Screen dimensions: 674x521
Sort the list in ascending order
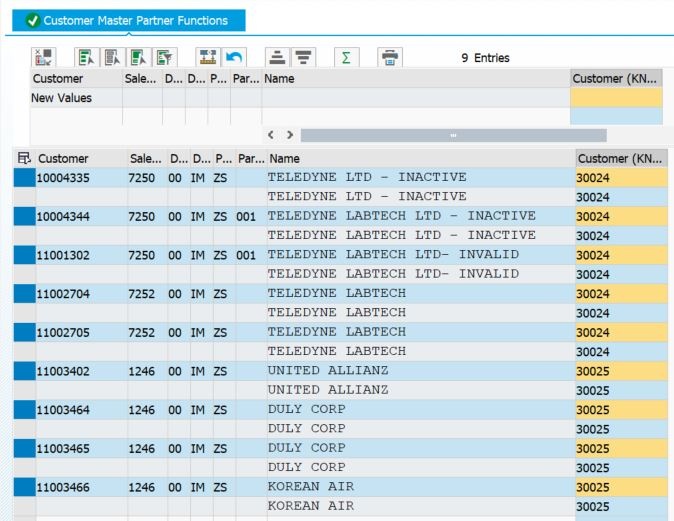tap(277, 57)
